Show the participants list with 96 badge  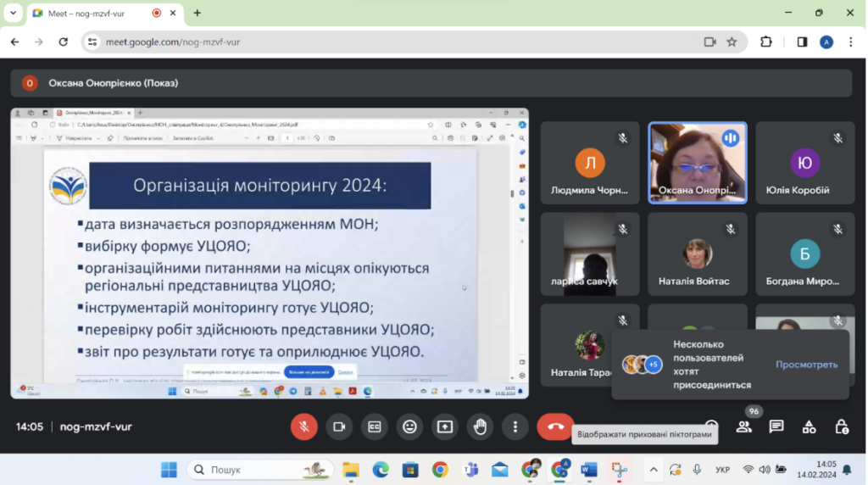click(744, 426)
